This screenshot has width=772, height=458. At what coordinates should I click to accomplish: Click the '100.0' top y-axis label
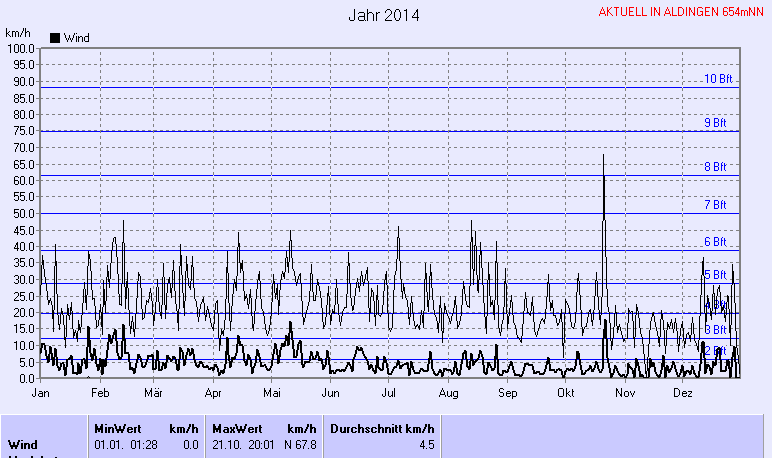pos(21,48)
